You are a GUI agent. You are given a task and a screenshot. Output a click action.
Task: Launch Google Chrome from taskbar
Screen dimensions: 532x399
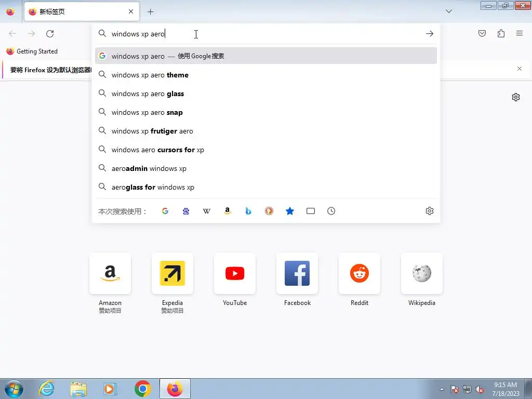pos(142,389)
